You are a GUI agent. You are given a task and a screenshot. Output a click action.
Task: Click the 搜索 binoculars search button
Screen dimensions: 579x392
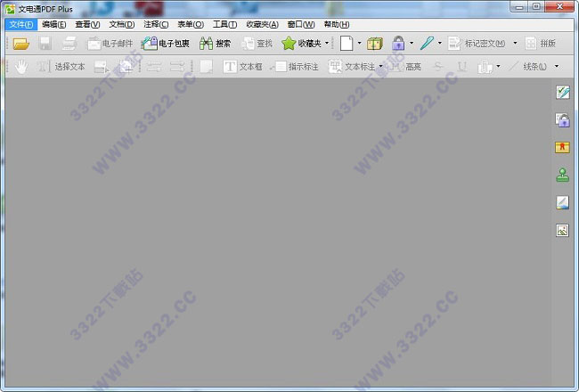pos(215,44)
